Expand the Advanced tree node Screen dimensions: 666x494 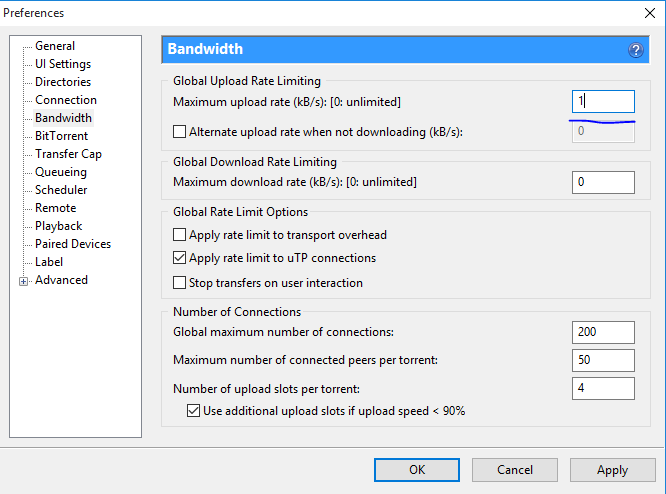click(23, 281)
